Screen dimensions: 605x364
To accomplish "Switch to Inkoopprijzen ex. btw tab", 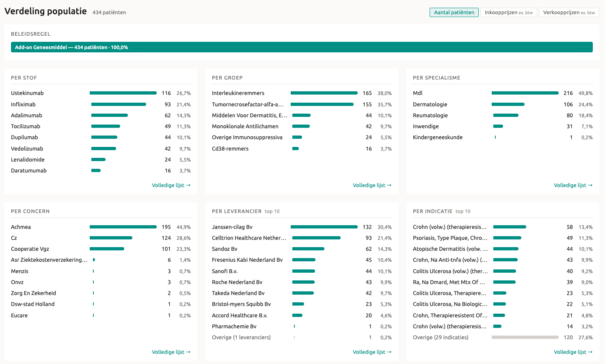I will (x=509, y=13).
